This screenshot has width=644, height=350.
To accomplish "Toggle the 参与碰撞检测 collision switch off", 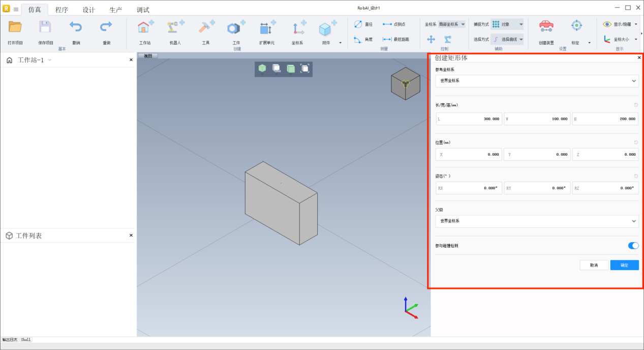I will [x=633, y=246].
